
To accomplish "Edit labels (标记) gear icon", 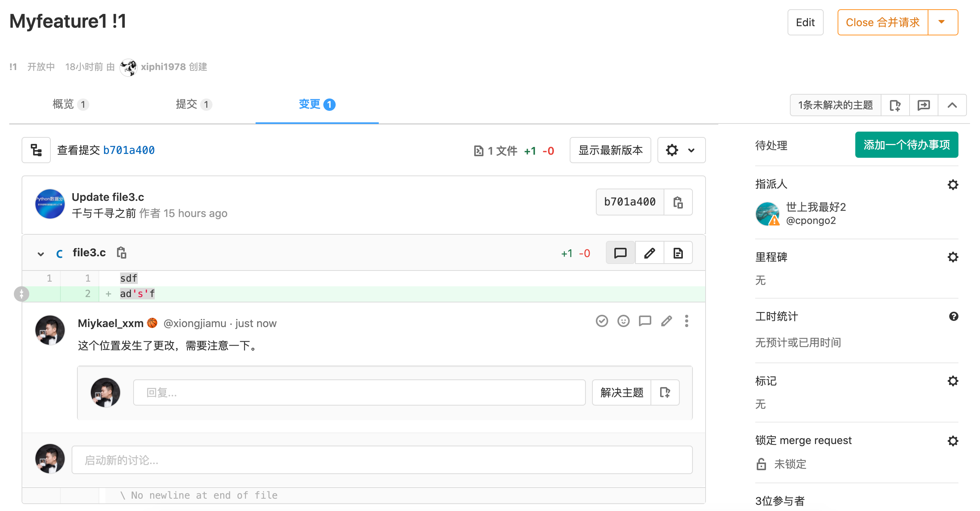I will click(x=953, y=381).
